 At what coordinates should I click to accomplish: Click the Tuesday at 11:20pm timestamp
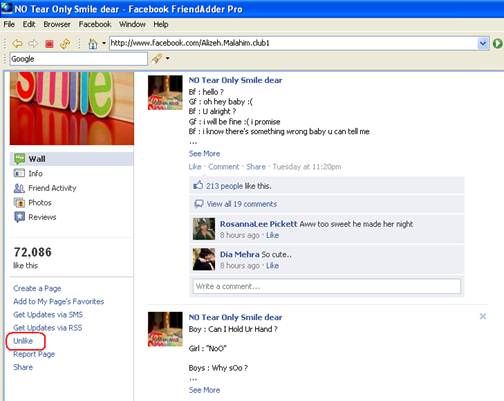(x=307, y=167)
